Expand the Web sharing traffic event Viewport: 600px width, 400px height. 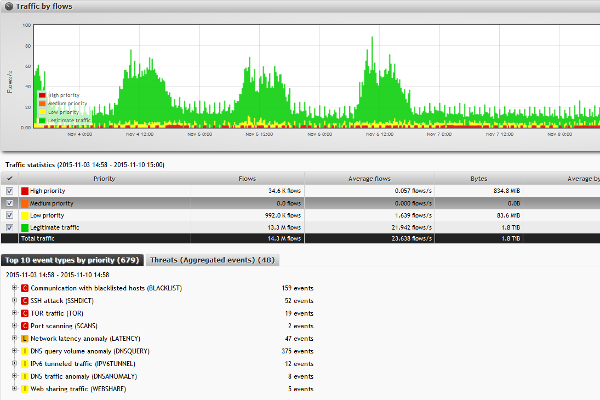click(15, 389)
